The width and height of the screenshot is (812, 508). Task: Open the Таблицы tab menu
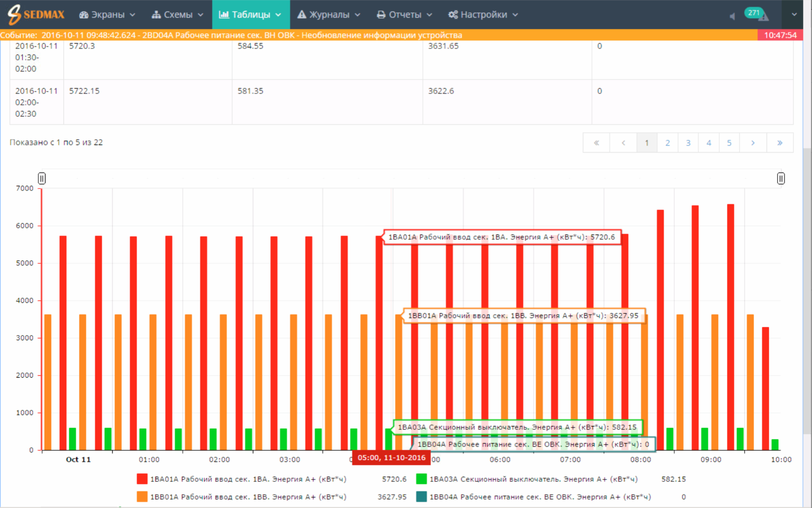point(250,15)
